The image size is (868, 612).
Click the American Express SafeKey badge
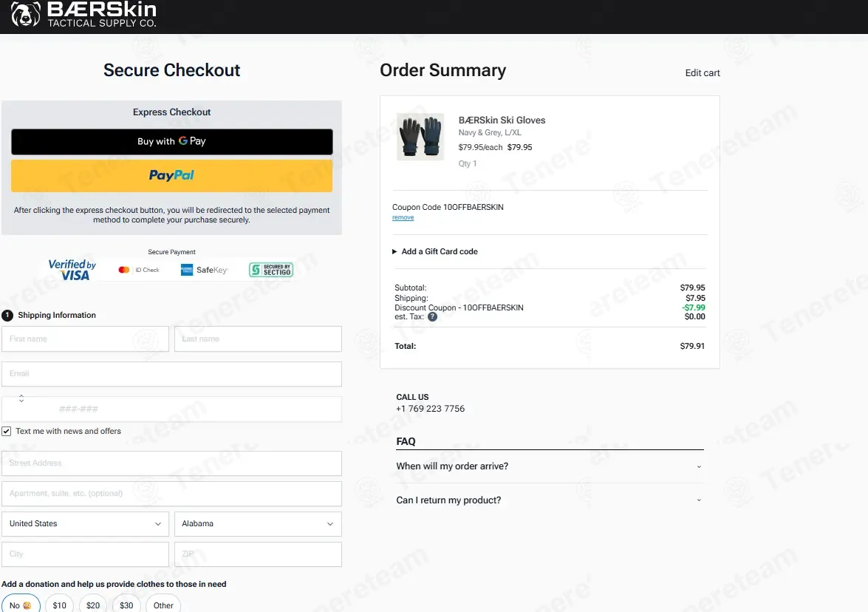point(205,270)
